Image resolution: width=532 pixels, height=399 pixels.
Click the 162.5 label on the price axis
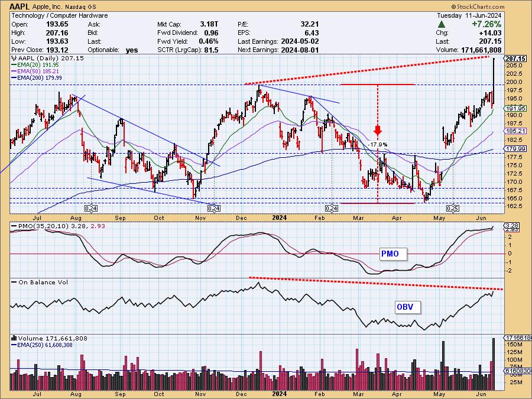(x=514, y=206)
